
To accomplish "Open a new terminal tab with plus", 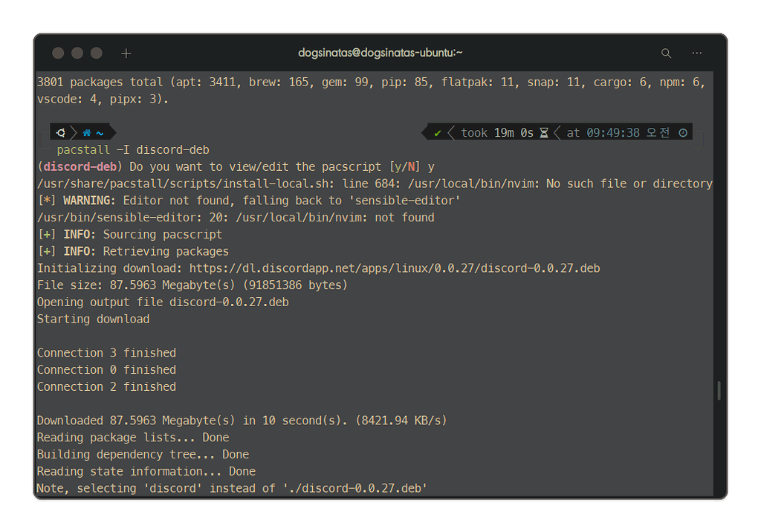I will point(126,53).
